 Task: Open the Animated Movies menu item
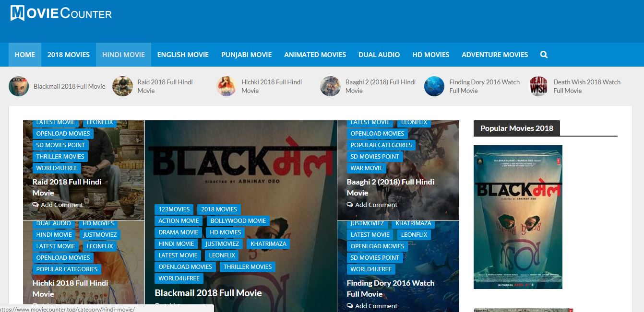[x=315, y=55]
